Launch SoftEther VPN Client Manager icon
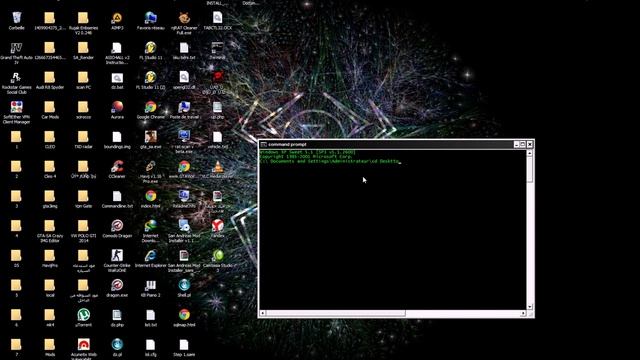 click(x=16, y=107)
